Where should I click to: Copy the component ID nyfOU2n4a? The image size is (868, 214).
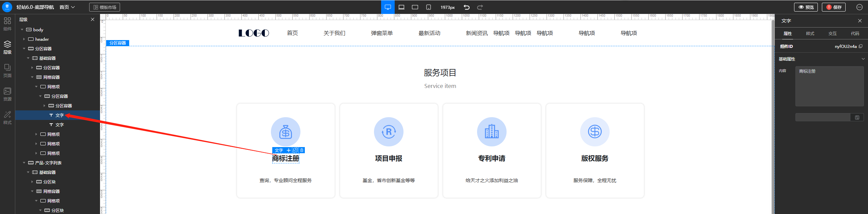pyautogui.click(x=861, y=46)
